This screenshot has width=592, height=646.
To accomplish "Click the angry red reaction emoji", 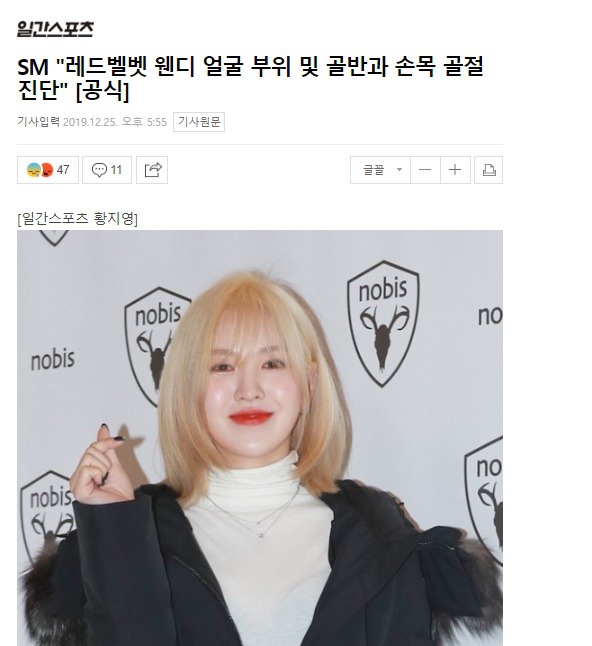I will point(47,170).
